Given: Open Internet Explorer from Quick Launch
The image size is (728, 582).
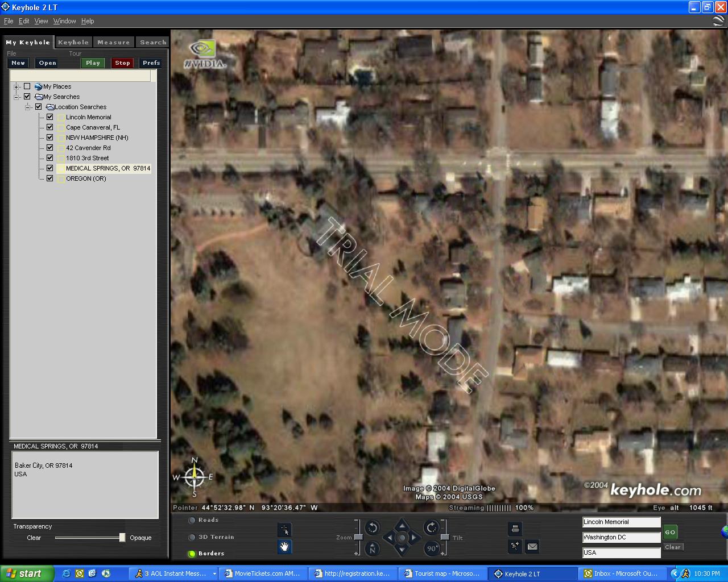Looking at the screenshot, I should pos(66,573).
